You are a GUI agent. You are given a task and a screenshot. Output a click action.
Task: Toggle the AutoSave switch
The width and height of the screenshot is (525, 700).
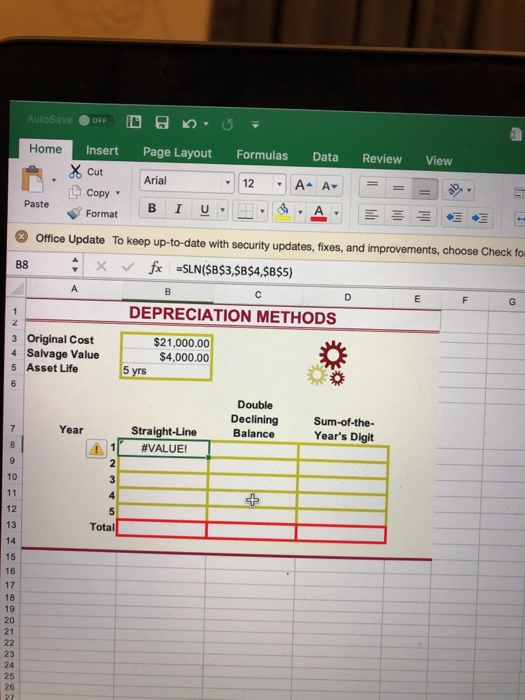[96, 121]
